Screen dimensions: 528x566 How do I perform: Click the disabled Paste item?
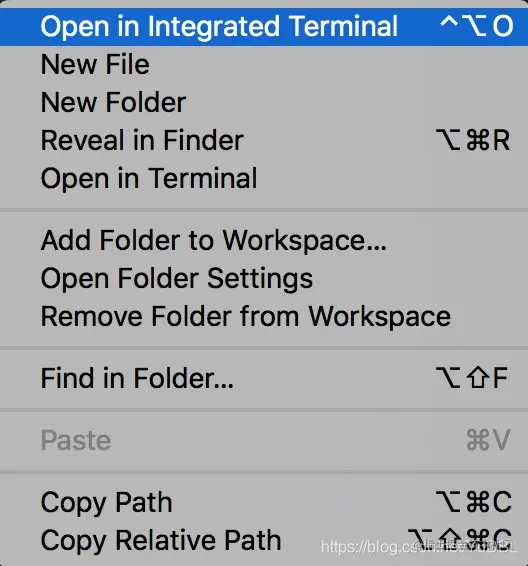[x=264, y=440]
